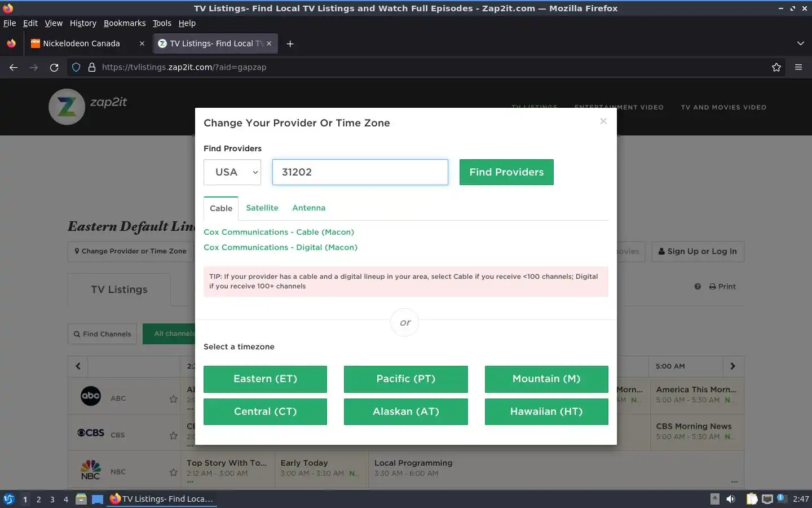Favorite the CBS channel star
This screenshot has width=812, height=508.
point(173,436)
